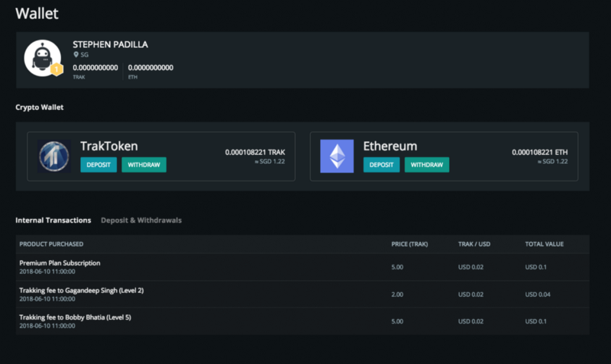611x364 pixels.
Task: Select the ETH balance 0.0000000000 in the header
Action: coord(150,67)
